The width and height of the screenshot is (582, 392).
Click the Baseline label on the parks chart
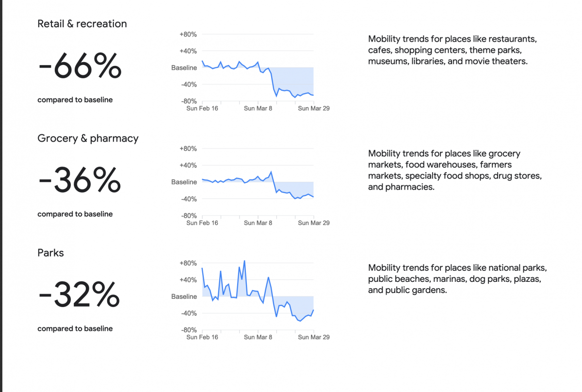pyautogui.click(x=184, y=296)
